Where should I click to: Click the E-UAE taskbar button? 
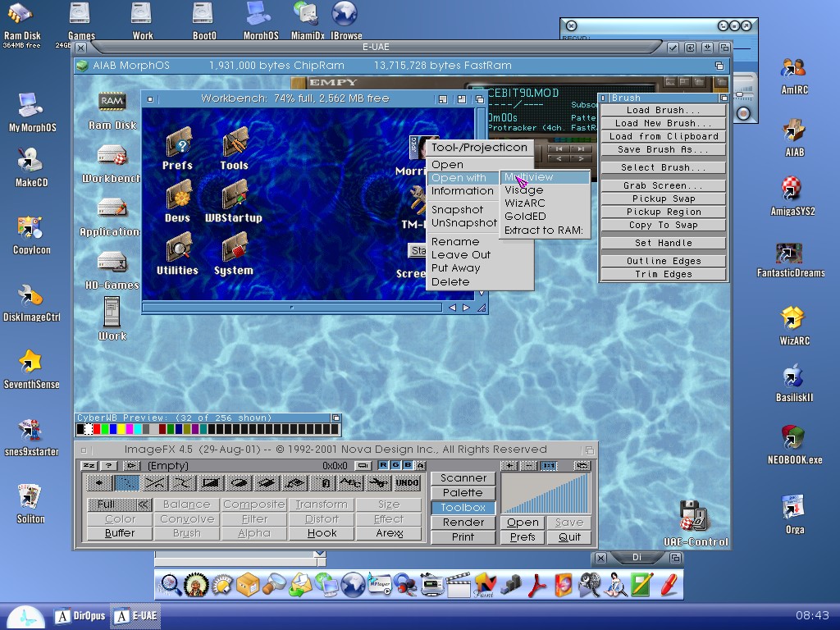(137, 616)
